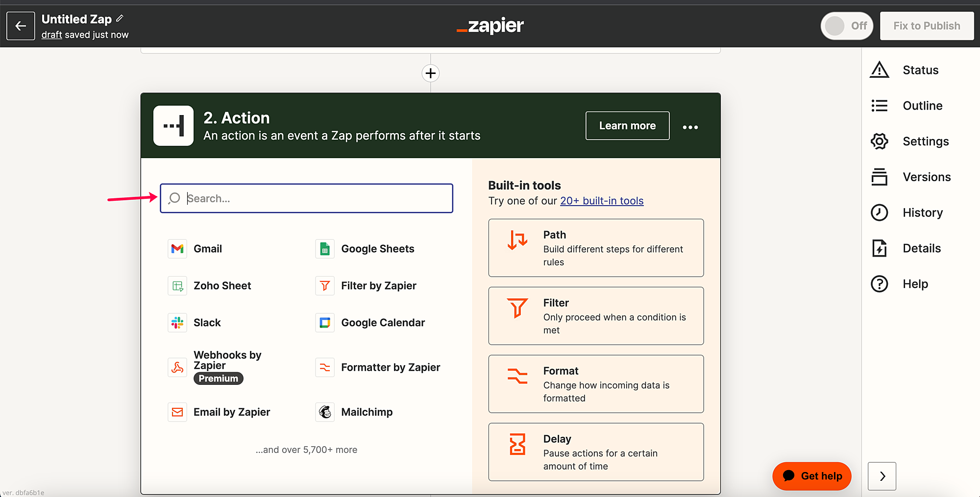
Task: Click the Path arrows icon
Action: click(x=517, y=240)
